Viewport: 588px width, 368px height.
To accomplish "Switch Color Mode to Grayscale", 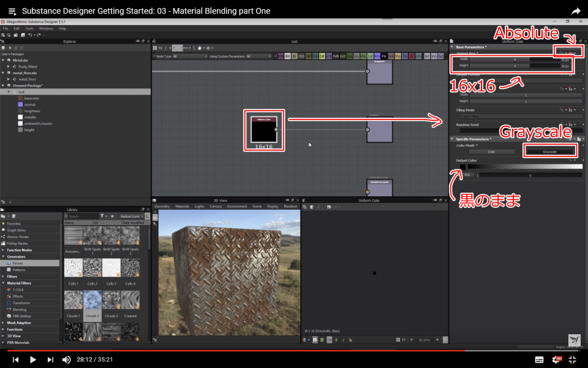I will click(x=550, y=151).
